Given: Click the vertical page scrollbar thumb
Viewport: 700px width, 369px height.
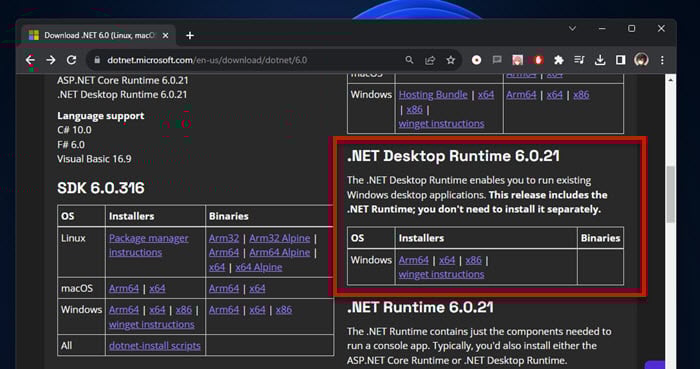Looking at the screenshot, I should tap(671, 194).
